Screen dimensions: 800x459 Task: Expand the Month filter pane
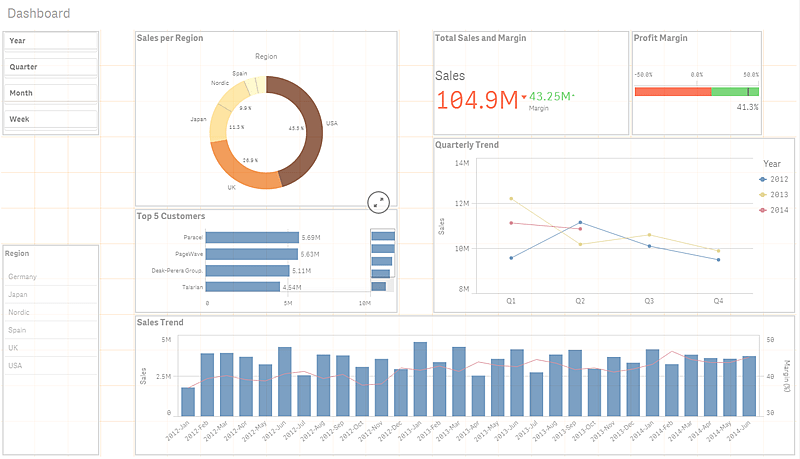click(x=51, y=93)
